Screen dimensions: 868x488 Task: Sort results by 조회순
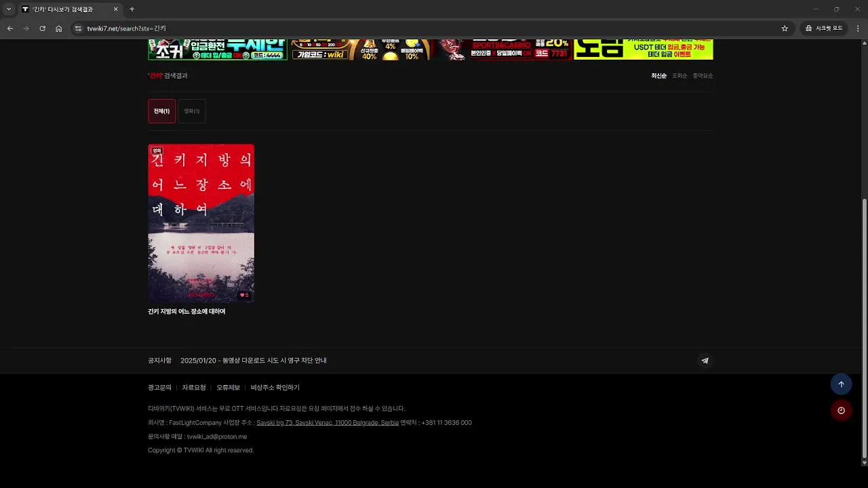[x=679, y=76]
